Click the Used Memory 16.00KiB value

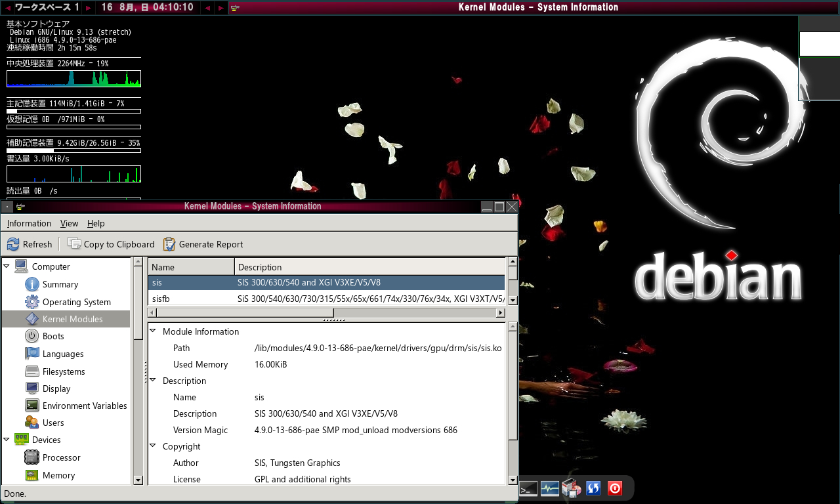pyautogui.click(x=270, y=364)
